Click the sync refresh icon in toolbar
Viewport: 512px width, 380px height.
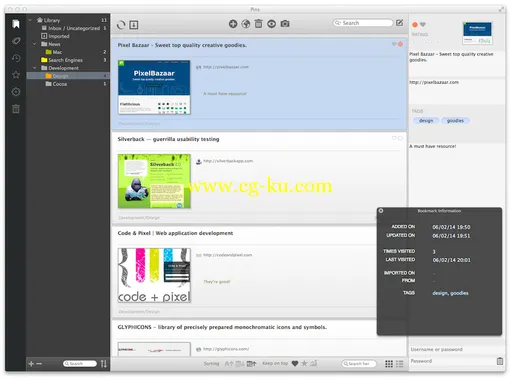121,25
